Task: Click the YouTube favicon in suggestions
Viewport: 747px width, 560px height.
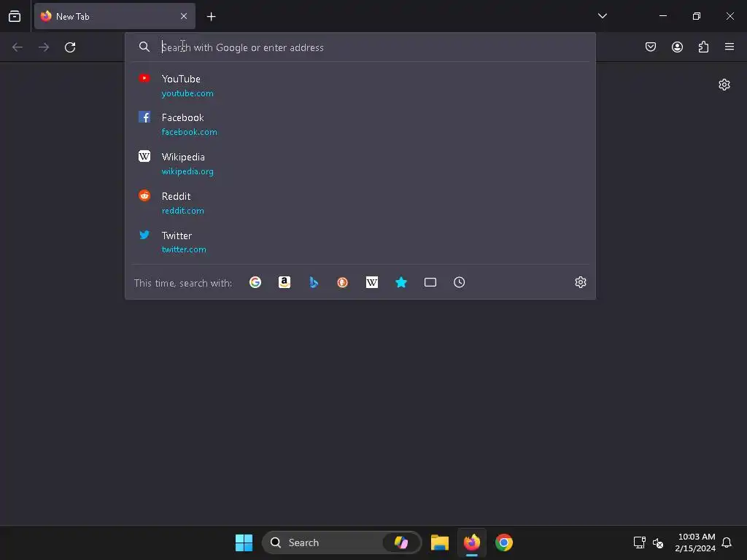Action: point(144,78)
